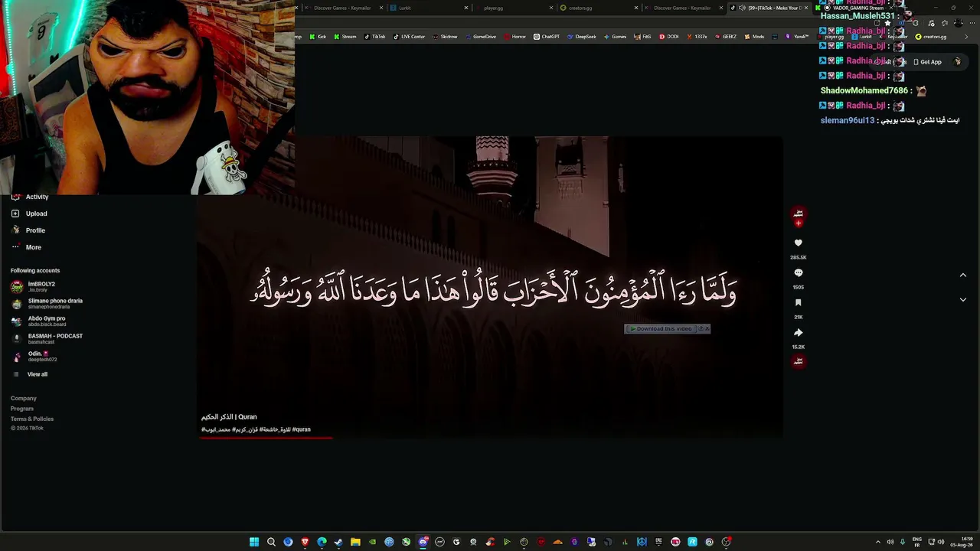Open the GameDrive bookmark
The image size is (980, 551).
[x=480, y=37]
